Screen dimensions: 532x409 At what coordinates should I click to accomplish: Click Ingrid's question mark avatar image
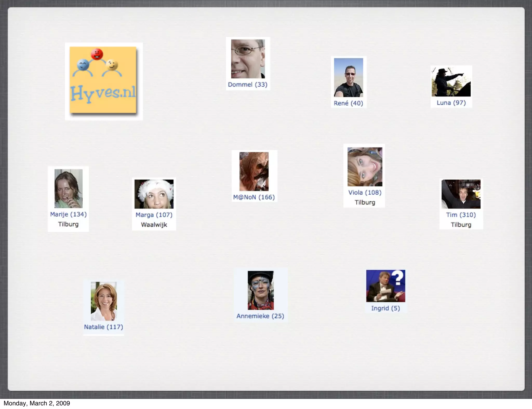[x=385, y=286]
